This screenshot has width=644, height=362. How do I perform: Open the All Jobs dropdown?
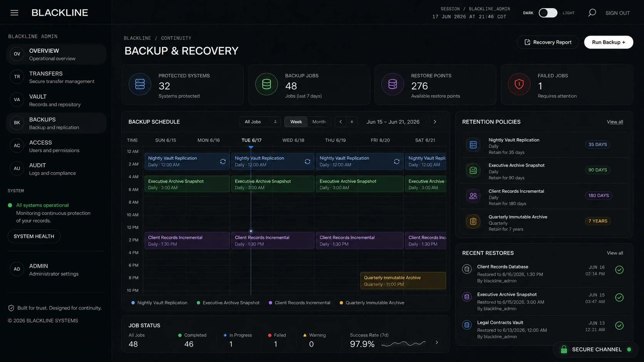pos(260,122)
